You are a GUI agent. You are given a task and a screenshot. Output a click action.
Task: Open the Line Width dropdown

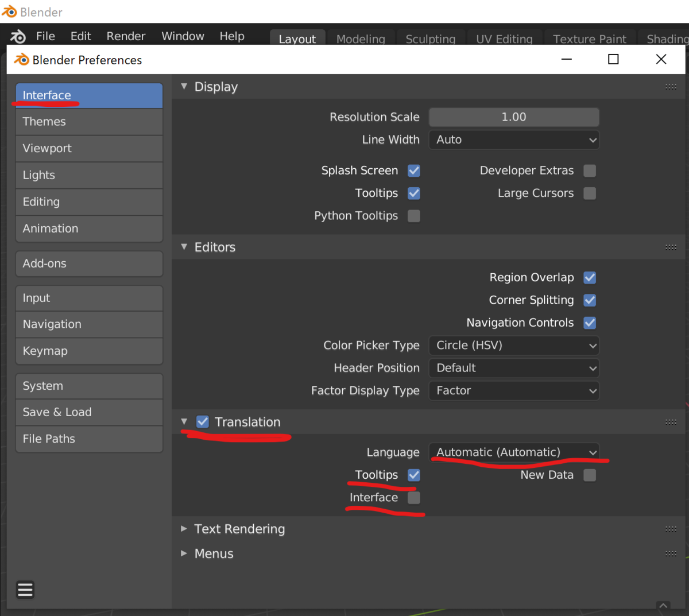[x=514, y=140]
